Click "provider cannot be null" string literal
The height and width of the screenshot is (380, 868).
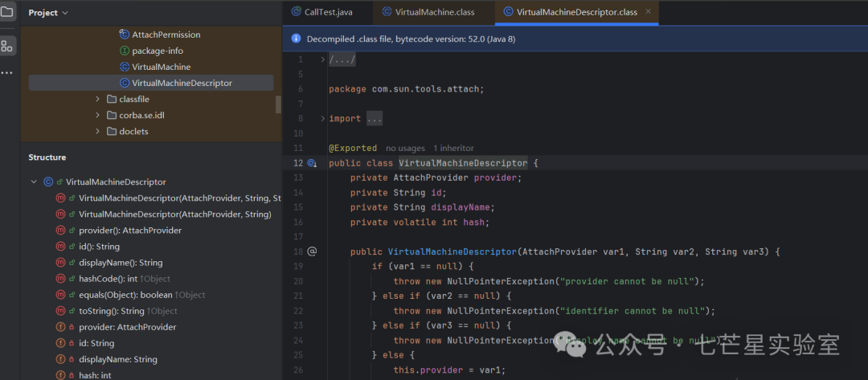click(627, 281)
